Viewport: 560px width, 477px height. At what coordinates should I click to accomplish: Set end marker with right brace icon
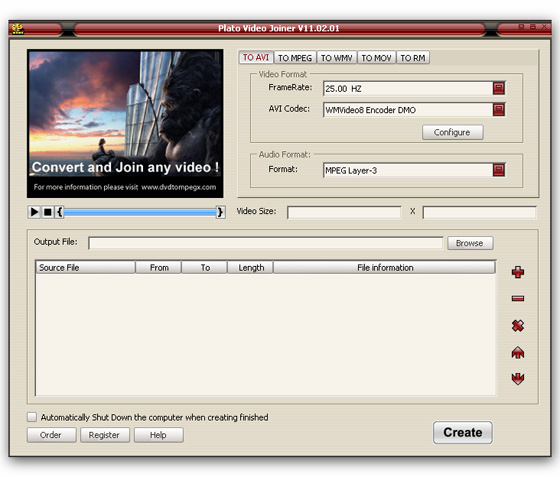(220, 212)
